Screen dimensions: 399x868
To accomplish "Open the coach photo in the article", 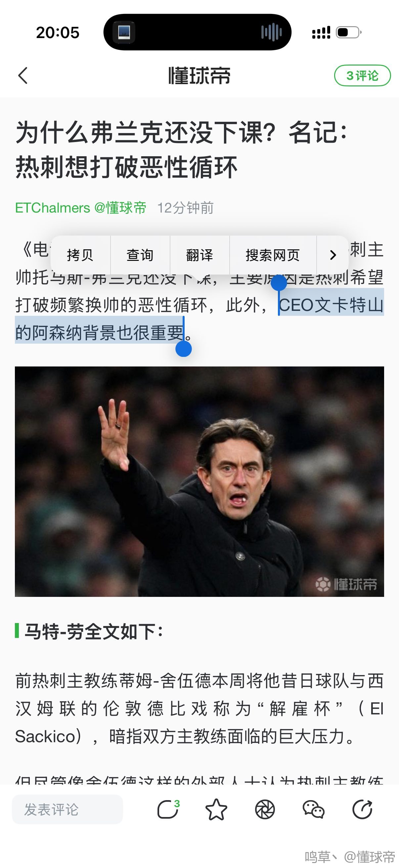I will click(x=199, y=482).
